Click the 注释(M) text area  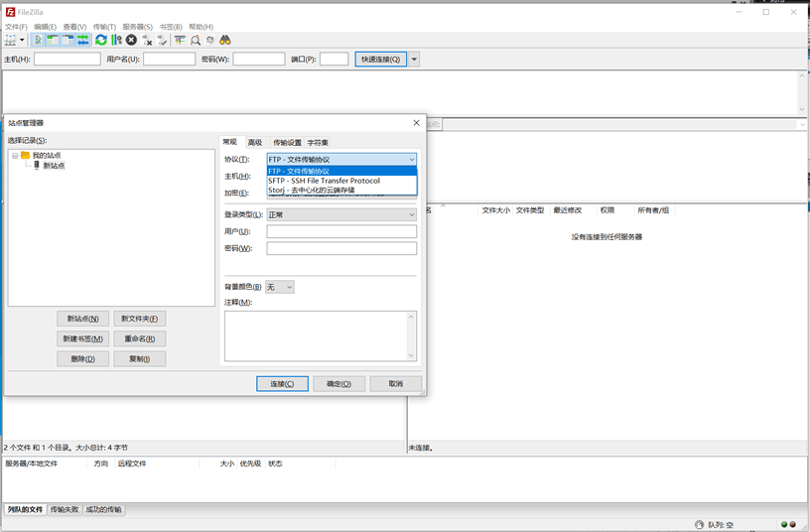click(321, 336)
